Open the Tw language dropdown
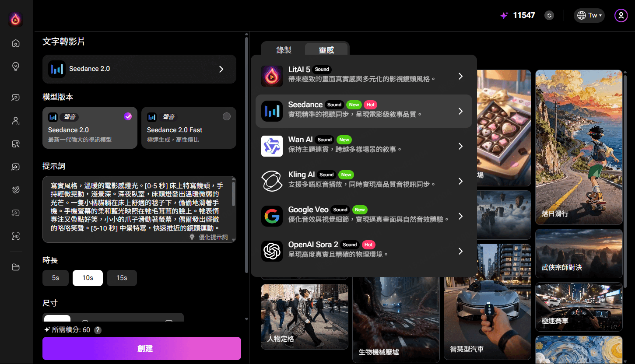 (x=589, y=15)
